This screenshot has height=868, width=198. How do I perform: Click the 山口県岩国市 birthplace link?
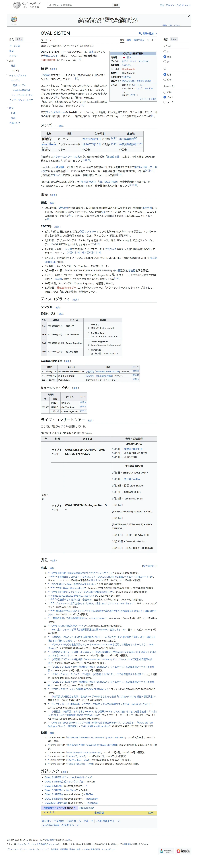[127, 139]
